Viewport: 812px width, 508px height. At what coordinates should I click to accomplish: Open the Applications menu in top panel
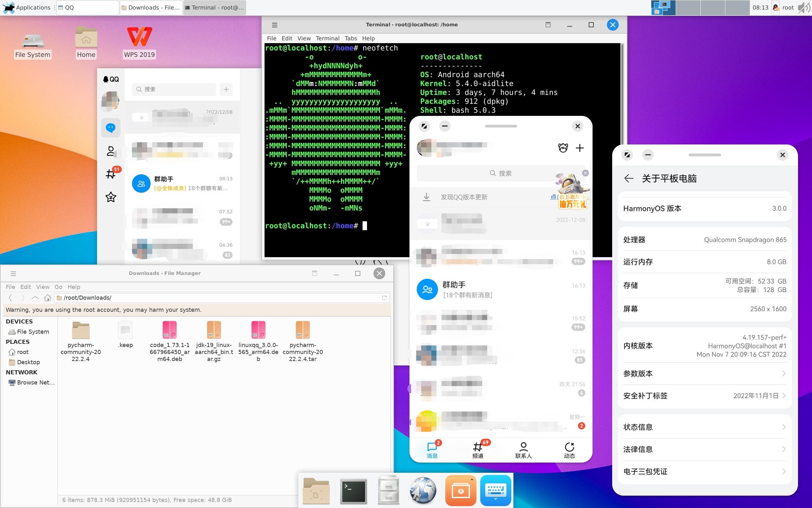coord(27,7)
